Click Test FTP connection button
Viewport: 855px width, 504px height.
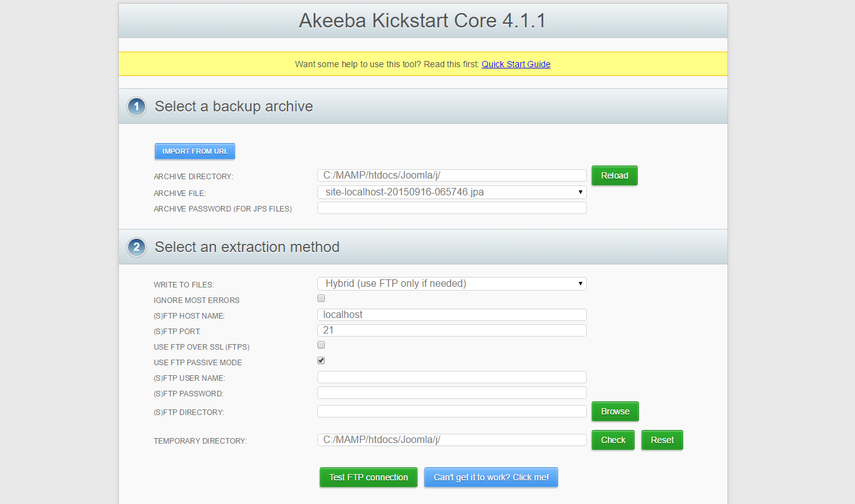(x=368, y=477)
